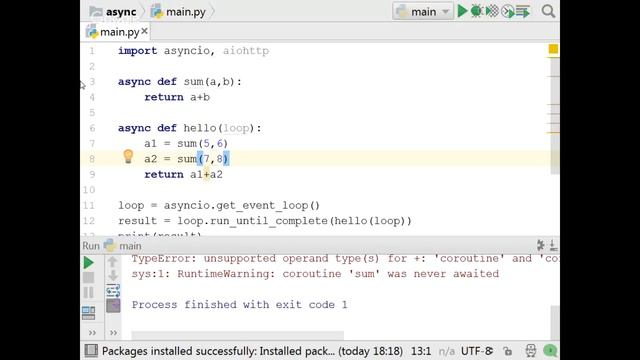The width and height of the screenshot is (640, 360).
Task: Click the main.py breadcrumb in navigation bar
Action: click(178, 12)
